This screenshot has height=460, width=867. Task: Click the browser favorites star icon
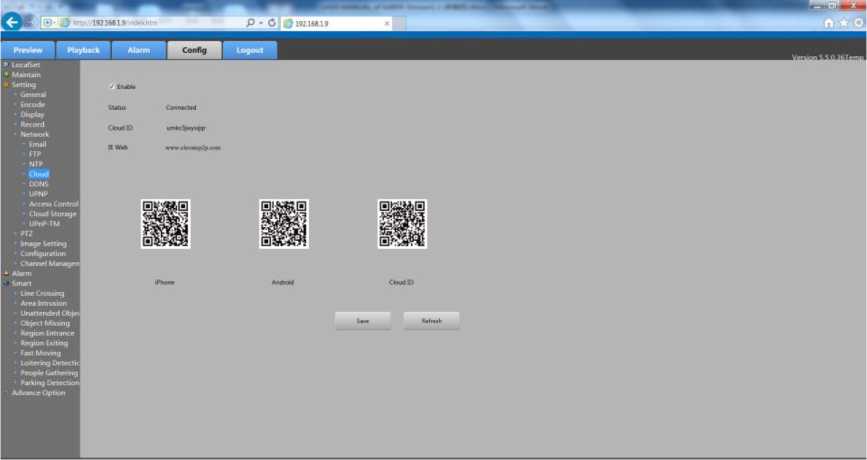coord(844,22)
